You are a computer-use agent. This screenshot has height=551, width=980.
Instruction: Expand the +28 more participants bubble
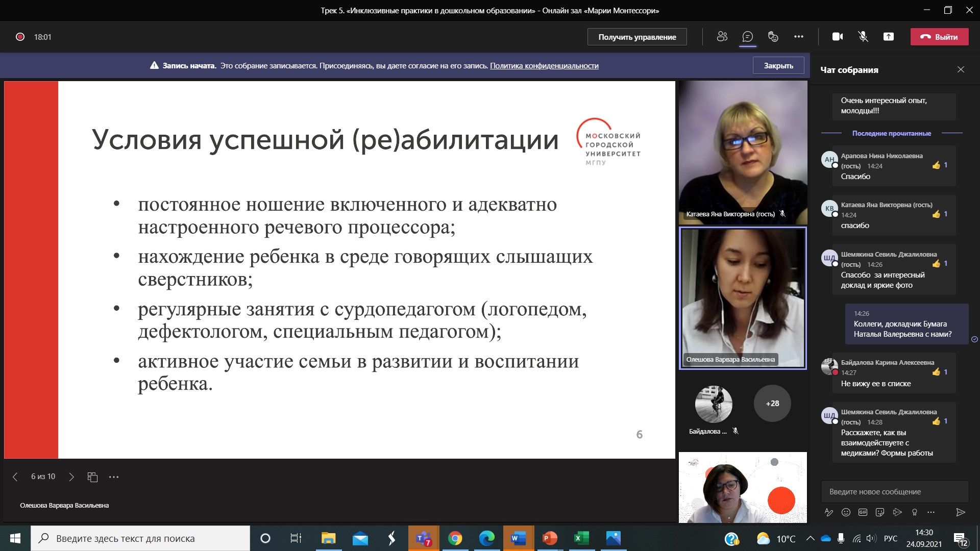[772, 403]
